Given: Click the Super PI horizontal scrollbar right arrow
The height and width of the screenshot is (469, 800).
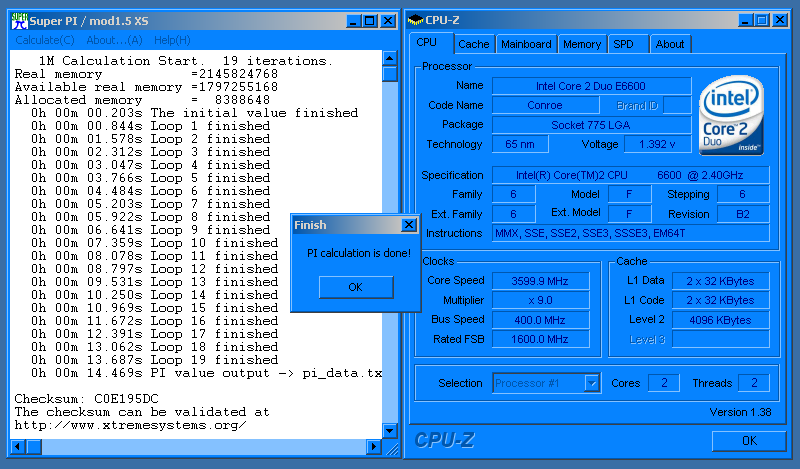Looking at the screenshot, I should [x=373, y=447].
